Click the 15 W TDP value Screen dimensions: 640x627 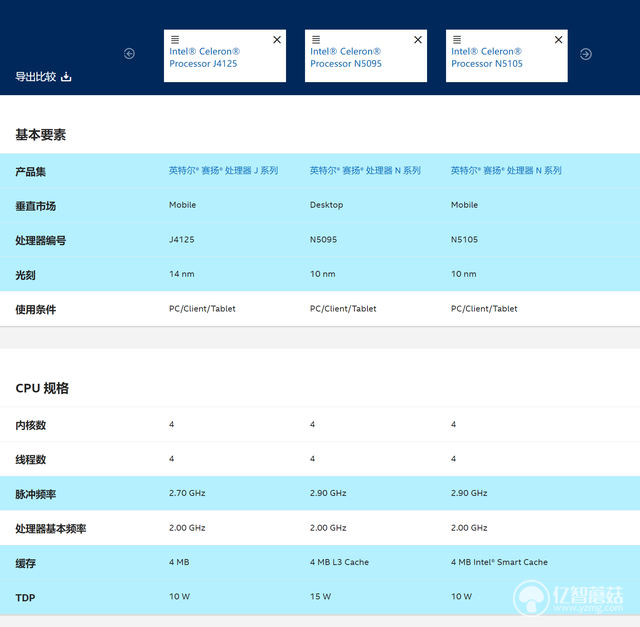coord(320,596)
